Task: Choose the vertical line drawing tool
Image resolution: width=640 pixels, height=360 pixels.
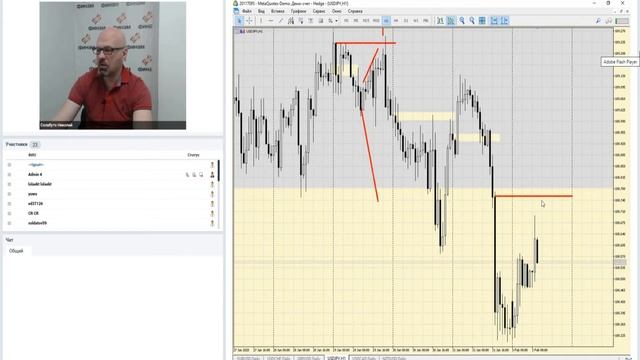Action: (x=261, y=21)
